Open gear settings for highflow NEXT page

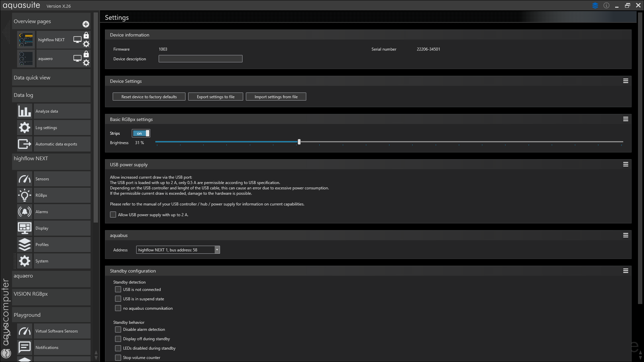(86, 44)
